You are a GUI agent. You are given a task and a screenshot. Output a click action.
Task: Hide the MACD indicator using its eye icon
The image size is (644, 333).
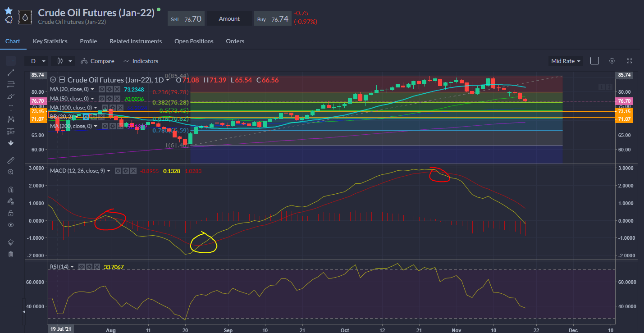tap(118, 170)
